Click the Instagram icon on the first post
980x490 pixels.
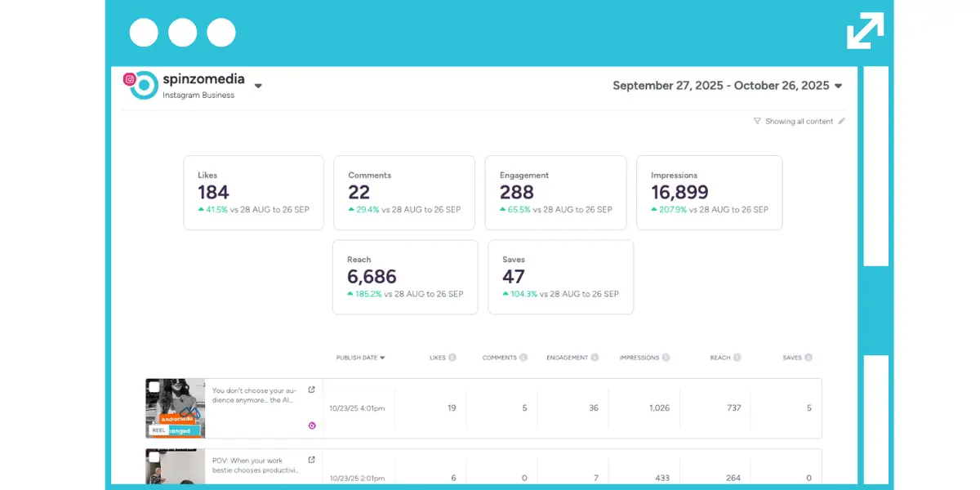click(x=311, y=425)
